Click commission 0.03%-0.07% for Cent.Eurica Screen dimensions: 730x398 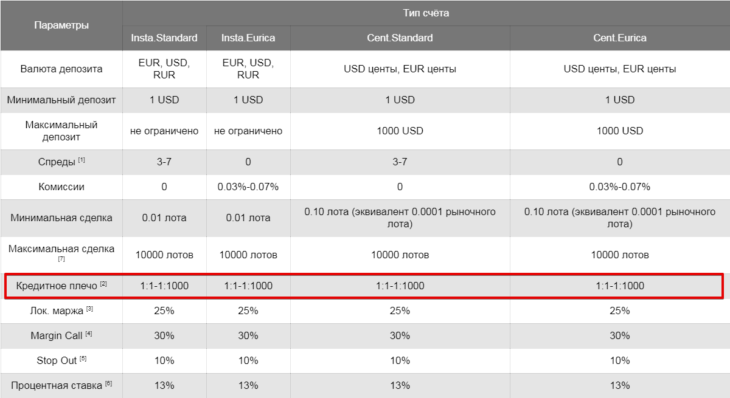620,187
